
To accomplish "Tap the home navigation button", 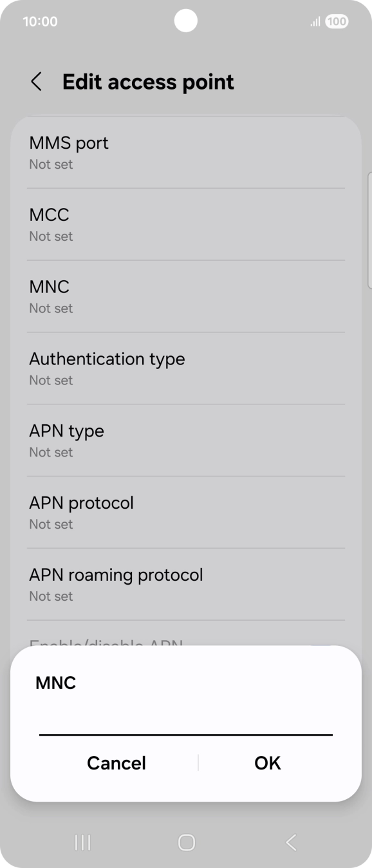I will [186, 842].
